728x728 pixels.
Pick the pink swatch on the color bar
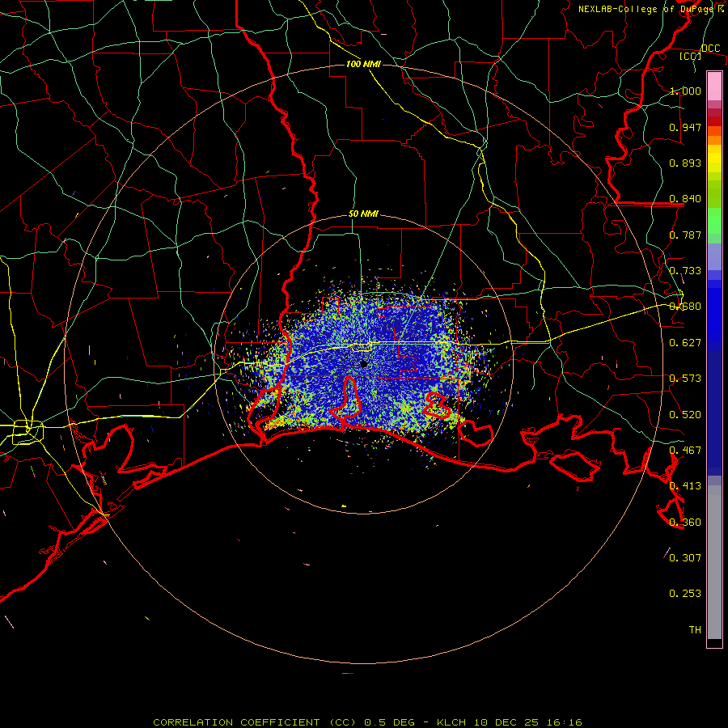tap(714, 87)
